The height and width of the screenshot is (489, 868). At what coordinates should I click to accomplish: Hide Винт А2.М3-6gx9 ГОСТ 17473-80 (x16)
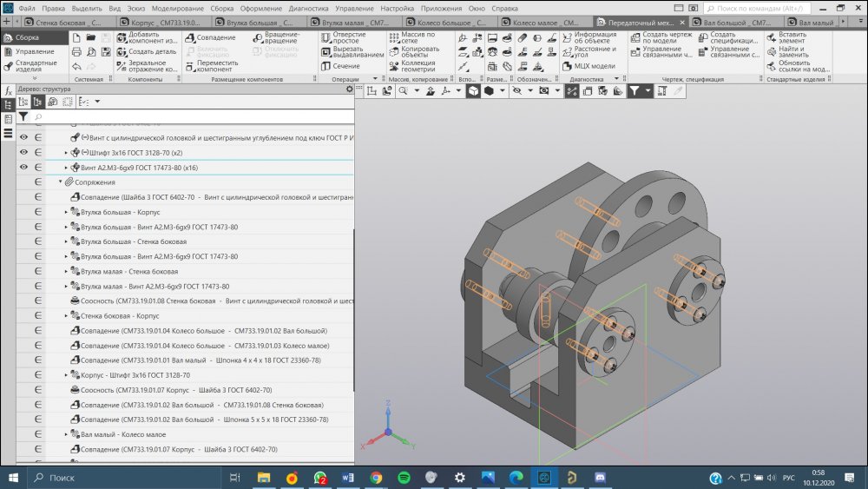tap(24, 168)
